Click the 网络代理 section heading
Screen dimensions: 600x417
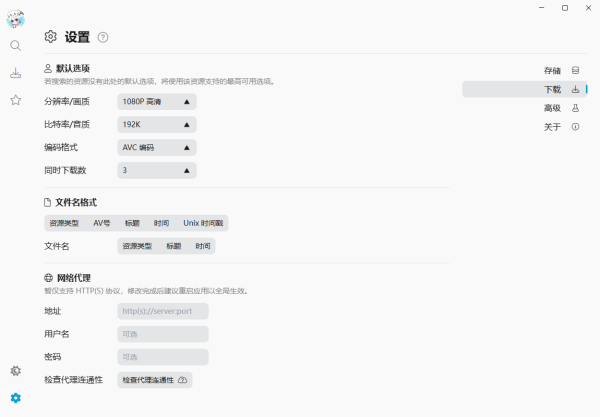coord(73,278)
